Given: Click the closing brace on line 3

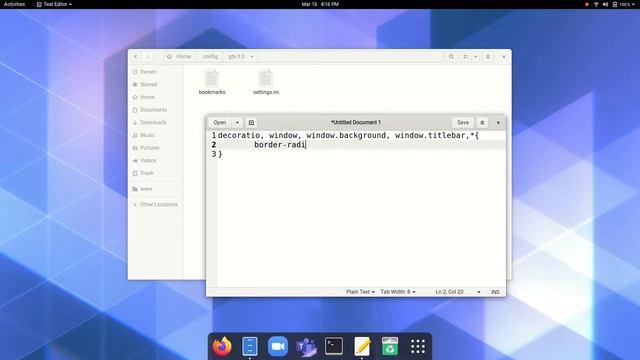Looking at the screenshot, I should click(x=220, y=154).
